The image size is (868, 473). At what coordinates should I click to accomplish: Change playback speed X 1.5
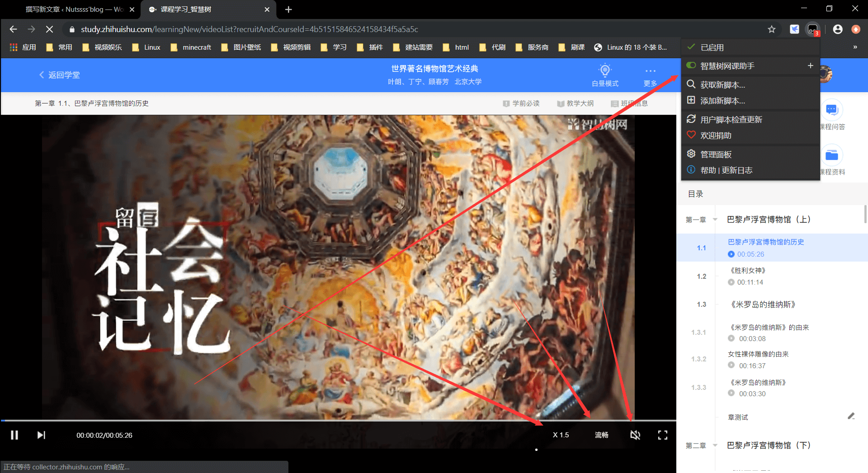click(x=561, y=435)
